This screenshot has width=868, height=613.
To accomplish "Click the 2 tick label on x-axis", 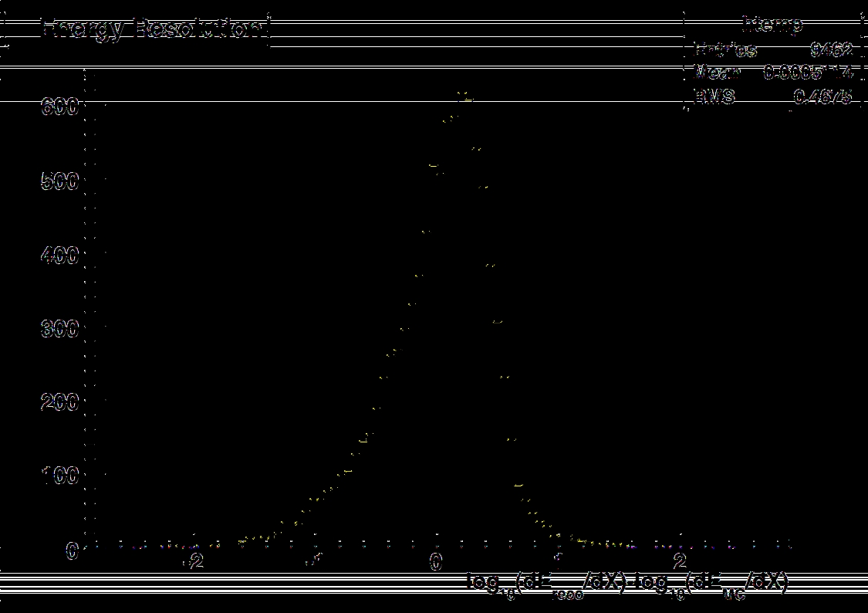I will (680, 561).
